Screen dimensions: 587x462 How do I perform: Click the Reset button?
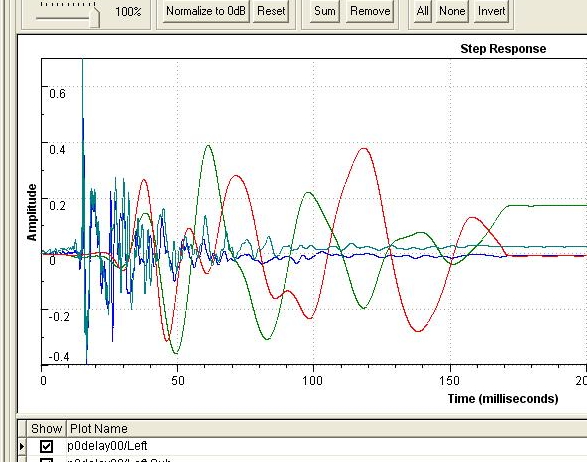click(x=271, y=11)
